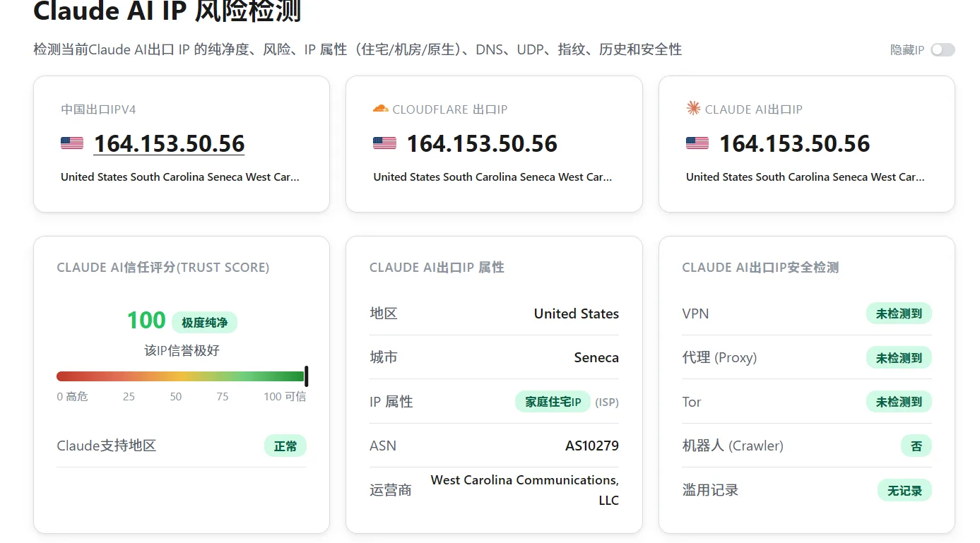The width and height of the screenshot is (980, 543).
Task: Toggle the 隐藏IP switch
Action: point(943,49)
